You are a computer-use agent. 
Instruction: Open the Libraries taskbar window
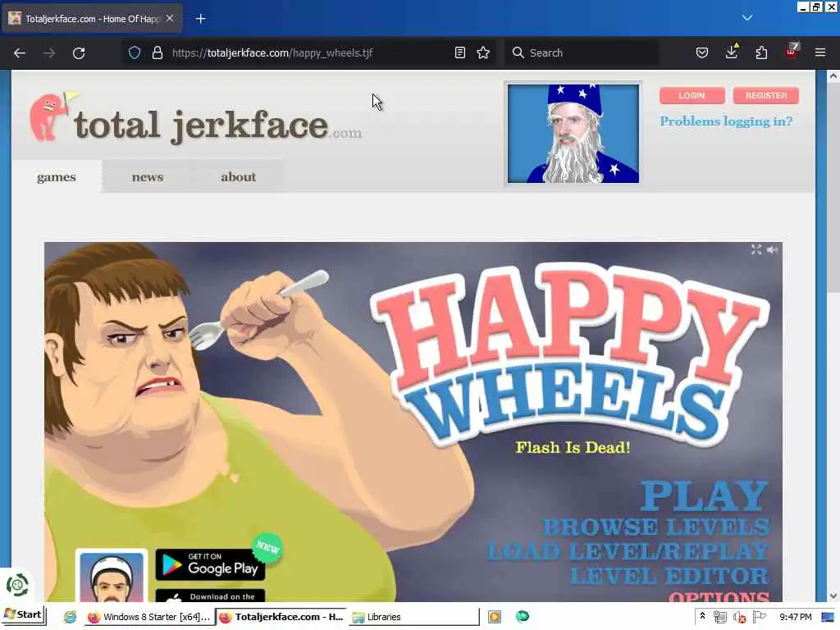pyautogui.click(x=413, y=617)
